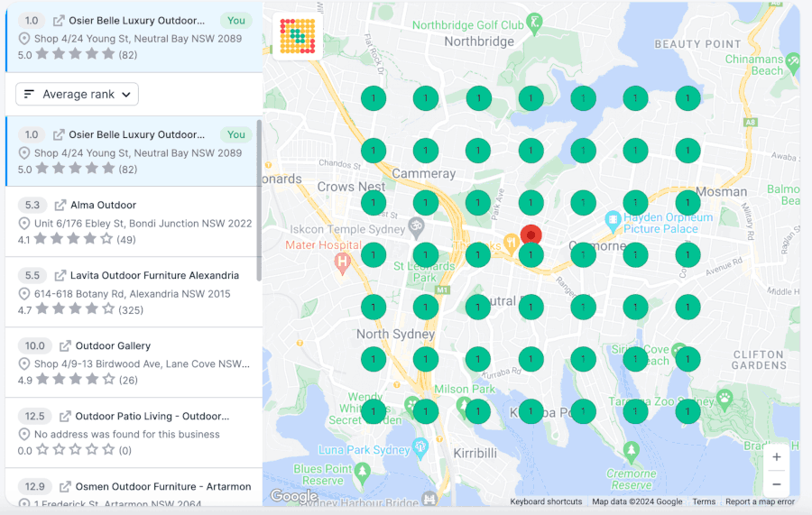Click the 12.5 rank badge

pos(34,416)
